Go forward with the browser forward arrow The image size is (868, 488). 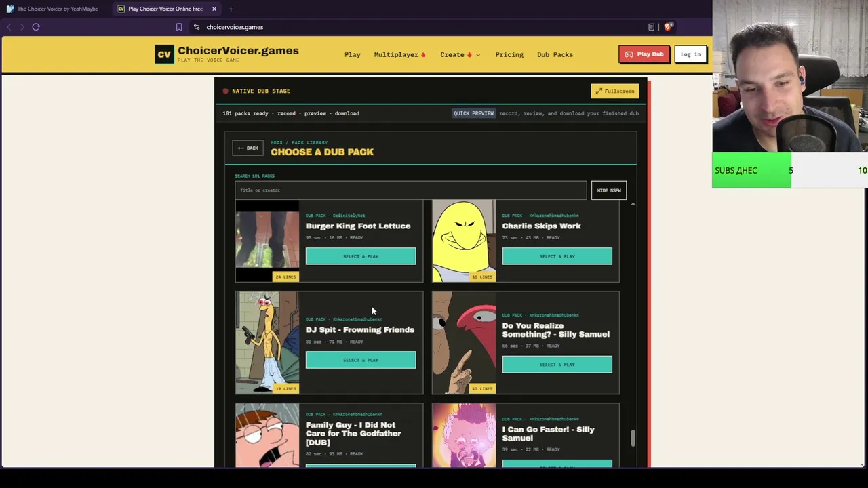point(22,27)
